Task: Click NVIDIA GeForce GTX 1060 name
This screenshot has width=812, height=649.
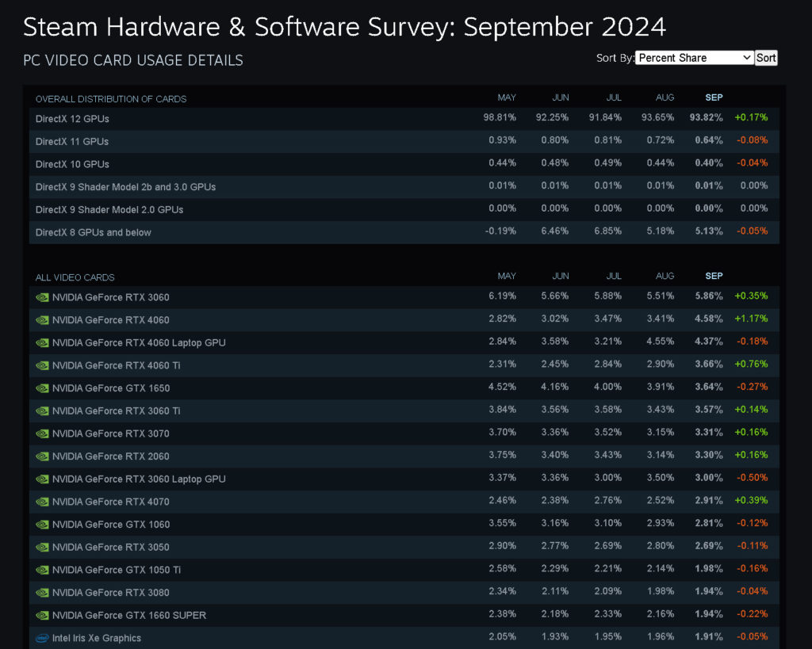Action: coord(111,525)
